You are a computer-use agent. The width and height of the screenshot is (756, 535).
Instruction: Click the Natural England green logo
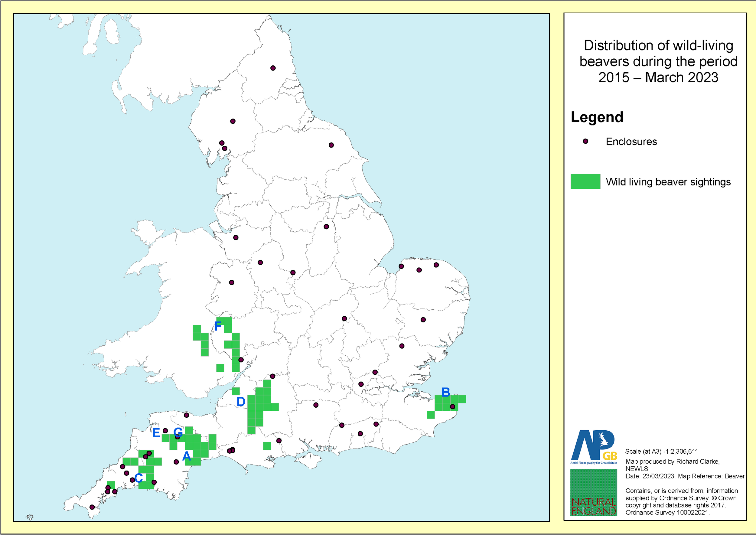click(x=594, y=492)
